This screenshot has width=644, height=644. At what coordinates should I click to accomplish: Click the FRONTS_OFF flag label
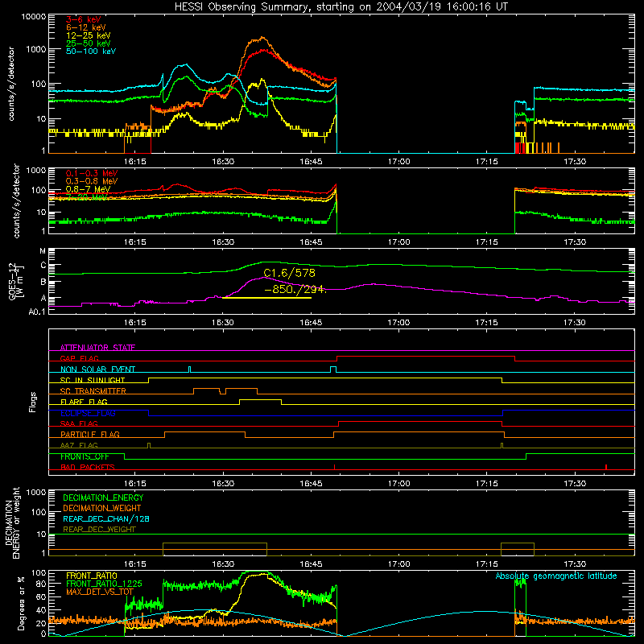(85, 456)
